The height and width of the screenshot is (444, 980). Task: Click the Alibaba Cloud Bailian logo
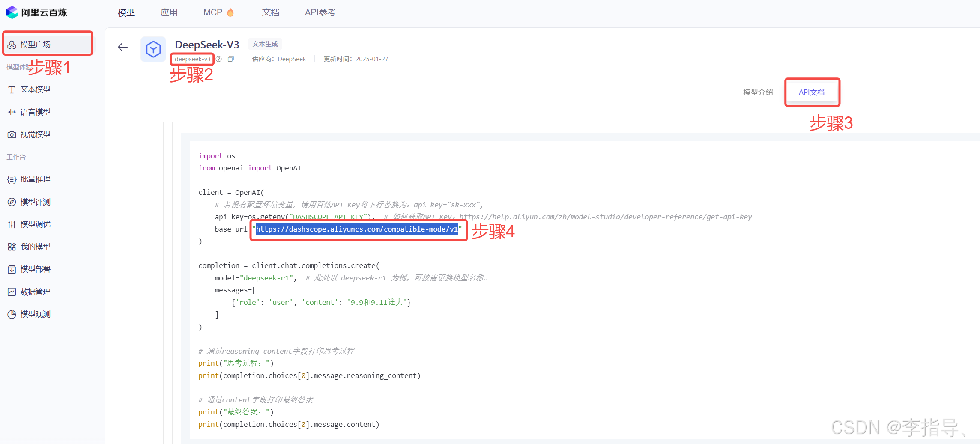pyautogui.click(x=37, y=12)
